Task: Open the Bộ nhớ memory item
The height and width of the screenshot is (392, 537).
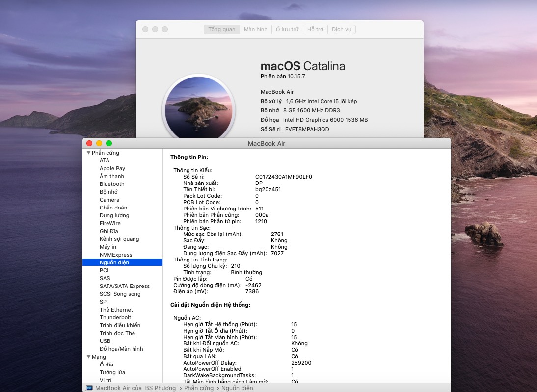Action: (x=108, y=192)
